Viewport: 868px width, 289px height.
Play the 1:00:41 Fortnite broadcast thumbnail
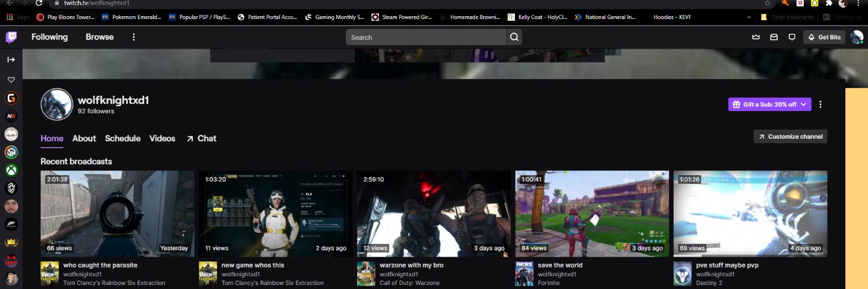click(592, 213)
